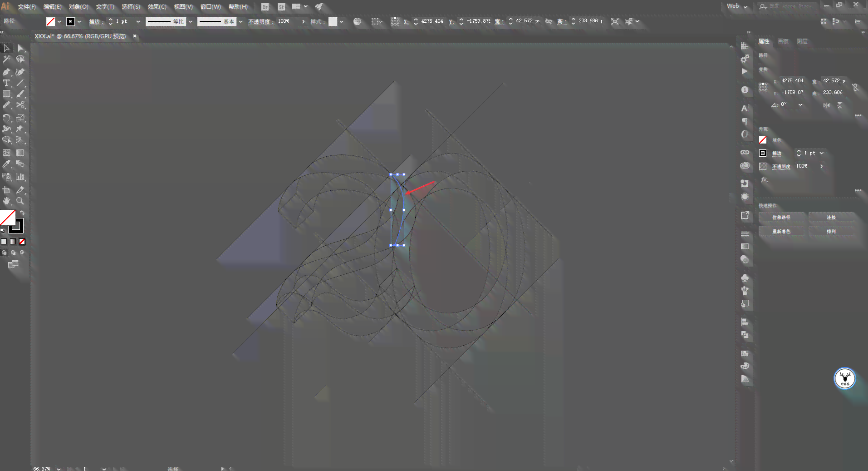The image size is (868, 471).
Task: Open the 样式 style dropdown
Action: click(341, 21)
